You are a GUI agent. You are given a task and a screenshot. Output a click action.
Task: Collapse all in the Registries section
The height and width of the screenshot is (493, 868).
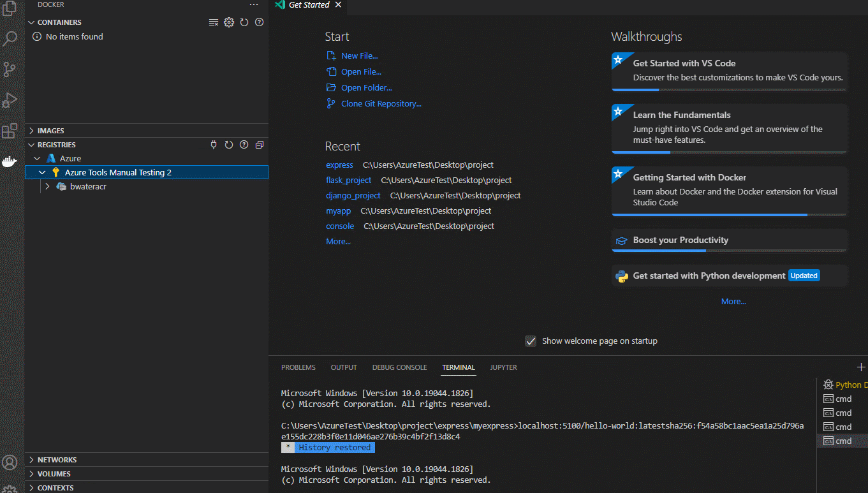pyautogui.click(x=259, y=145)
